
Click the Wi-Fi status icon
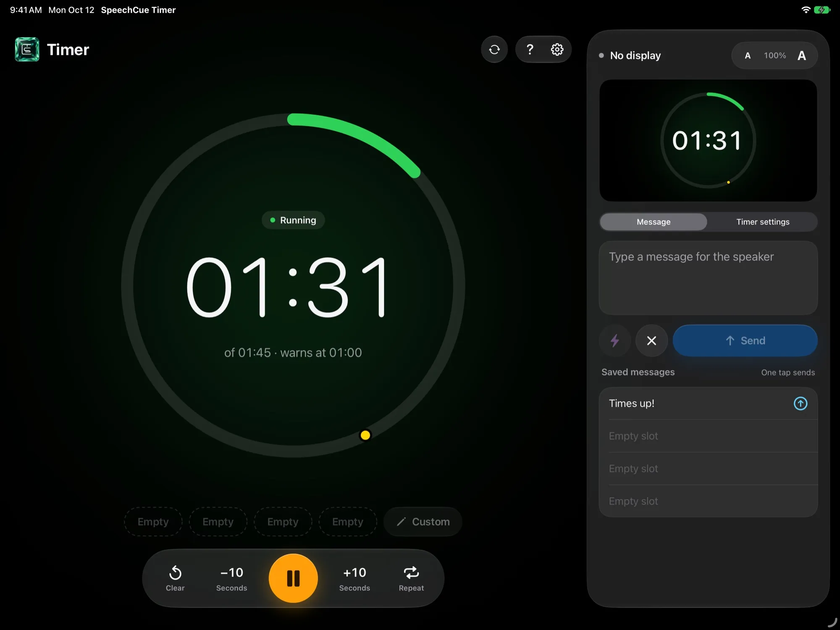point(806,10)
